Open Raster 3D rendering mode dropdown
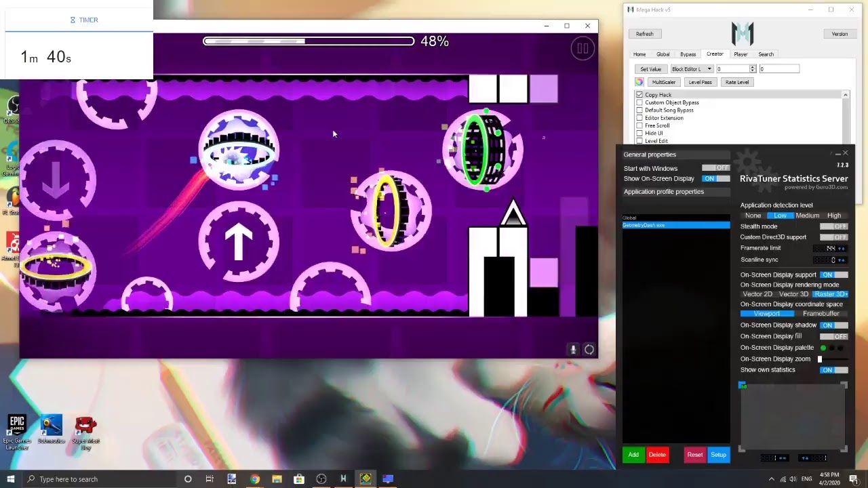 [x=831, y=294]
